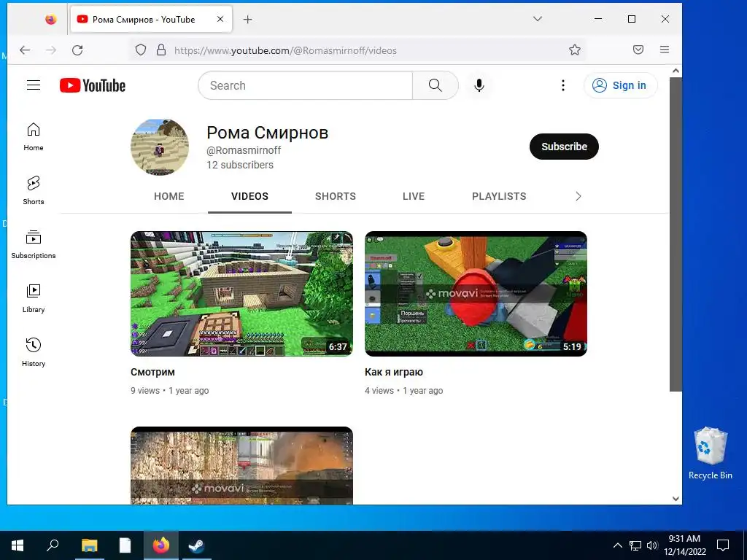Show more channel tabs chevron

click(578, 196)
